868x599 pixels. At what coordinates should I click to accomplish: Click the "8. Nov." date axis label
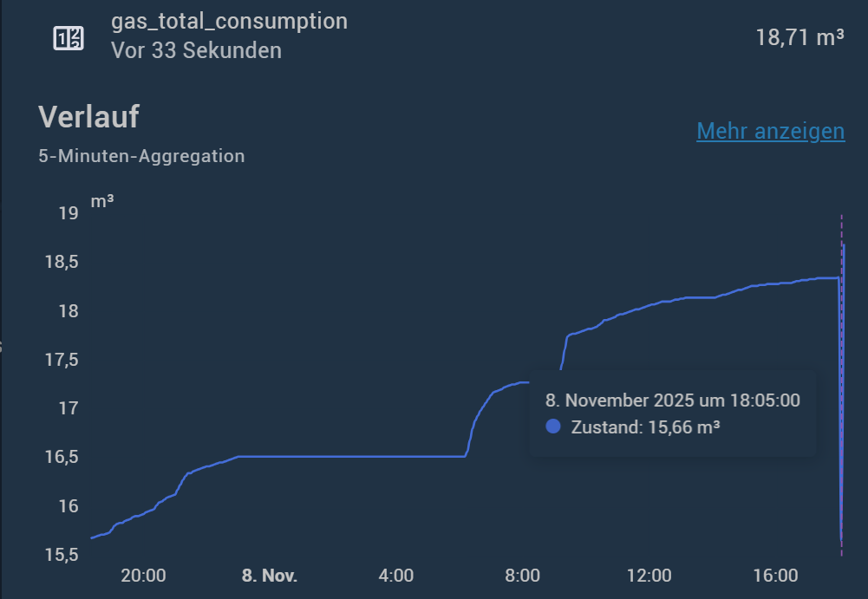[269, 576]
